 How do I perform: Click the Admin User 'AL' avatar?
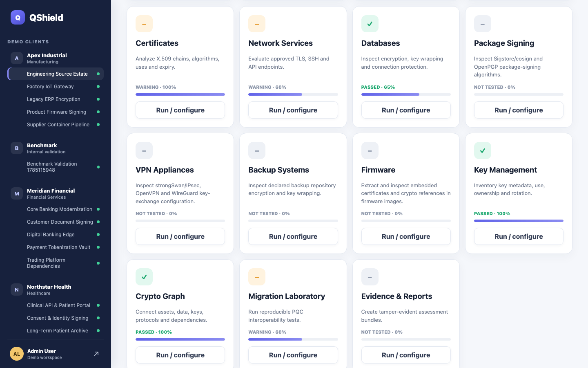pos(17,354)
